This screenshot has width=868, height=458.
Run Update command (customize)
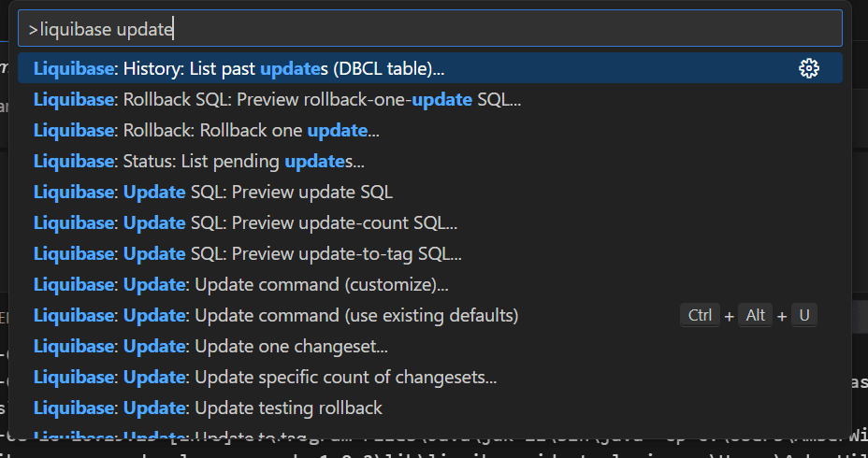click(240, 284)
